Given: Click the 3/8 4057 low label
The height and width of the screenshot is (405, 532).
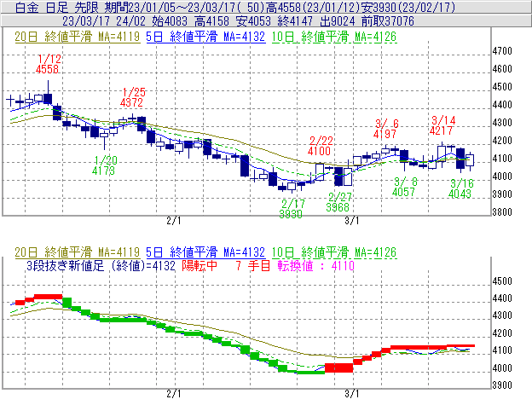Looking at the screenshot, I should (404, 187).
